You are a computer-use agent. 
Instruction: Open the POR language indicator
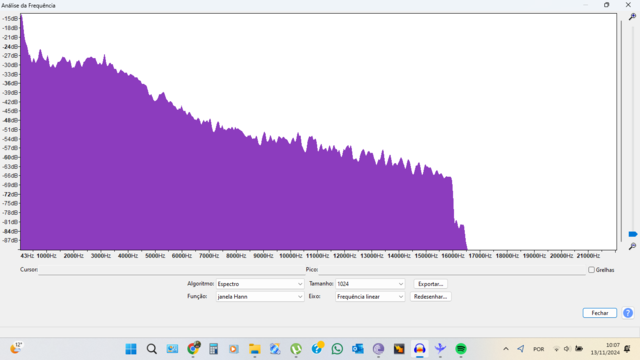(x=538, y=349)
